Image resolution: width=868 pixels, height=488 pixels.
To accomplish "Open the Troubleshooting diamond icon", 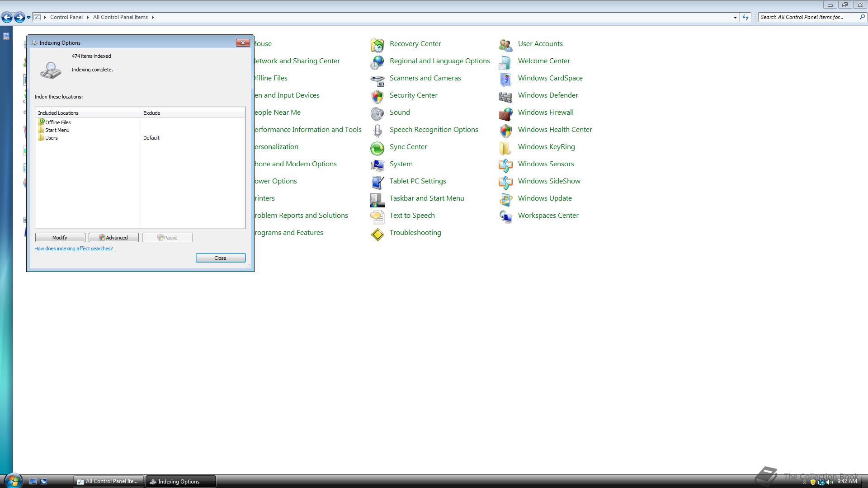I will pyautogui.click(x=377, y=234).
